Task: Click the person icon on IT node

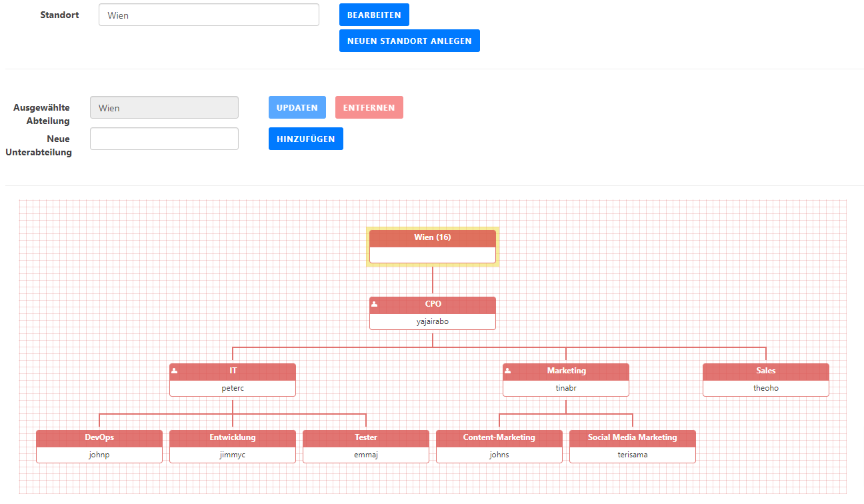Action: [175, 371]
